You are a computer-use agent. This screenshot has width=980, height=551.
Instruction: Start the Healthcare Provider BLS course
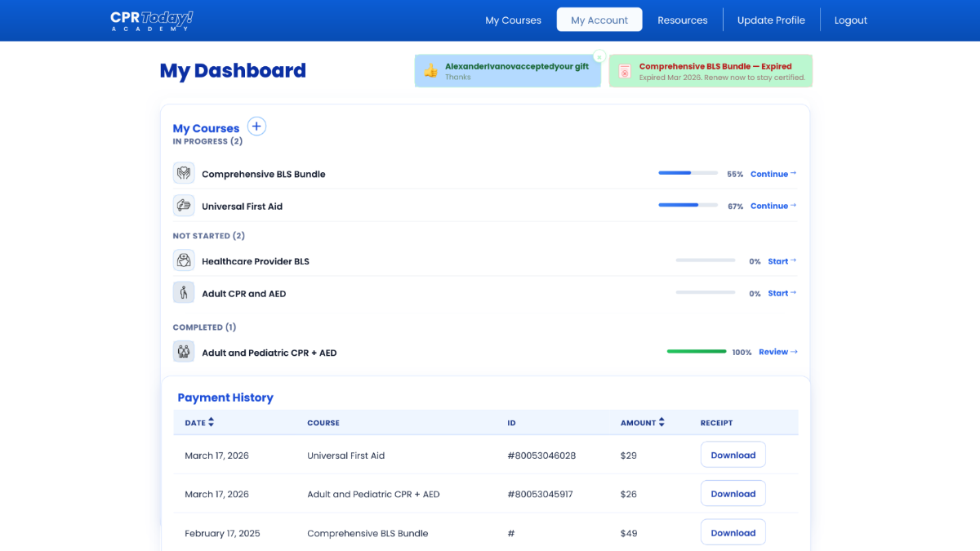pos(779,260)
